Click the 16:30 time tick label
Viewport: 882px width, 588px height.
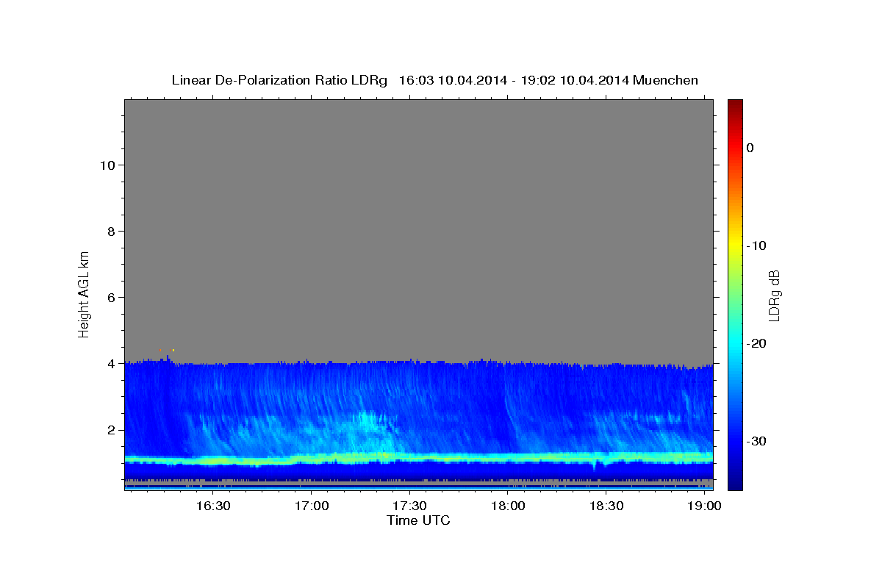point(212,506)
